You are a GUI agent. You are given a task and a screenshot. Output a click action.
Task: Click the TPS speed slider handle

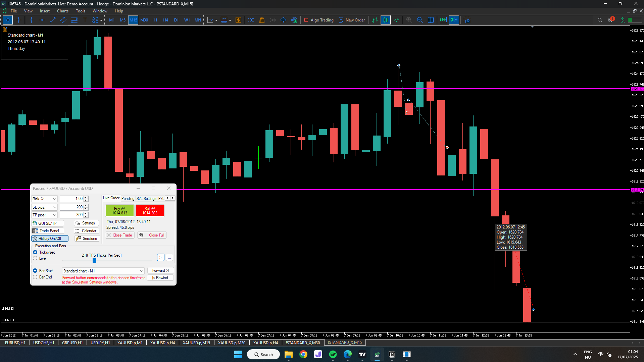pyautogui.click(x=94, y=261)
